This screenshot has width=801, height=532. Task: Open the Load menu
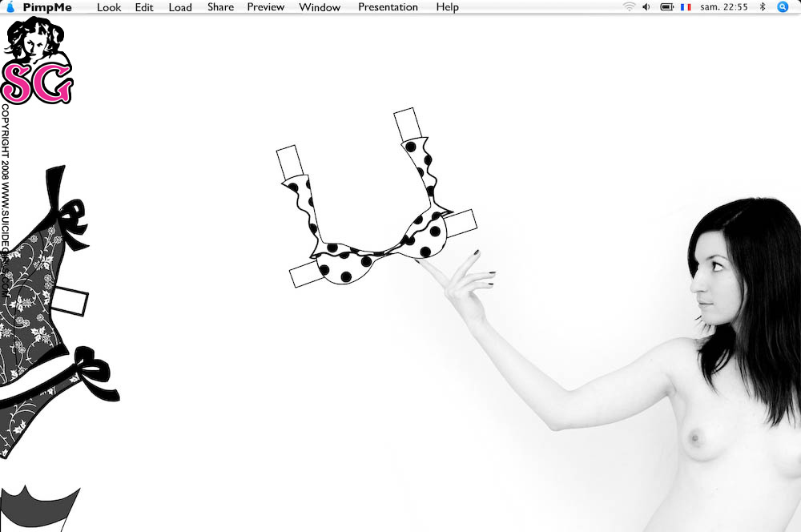tap(180, 7)
